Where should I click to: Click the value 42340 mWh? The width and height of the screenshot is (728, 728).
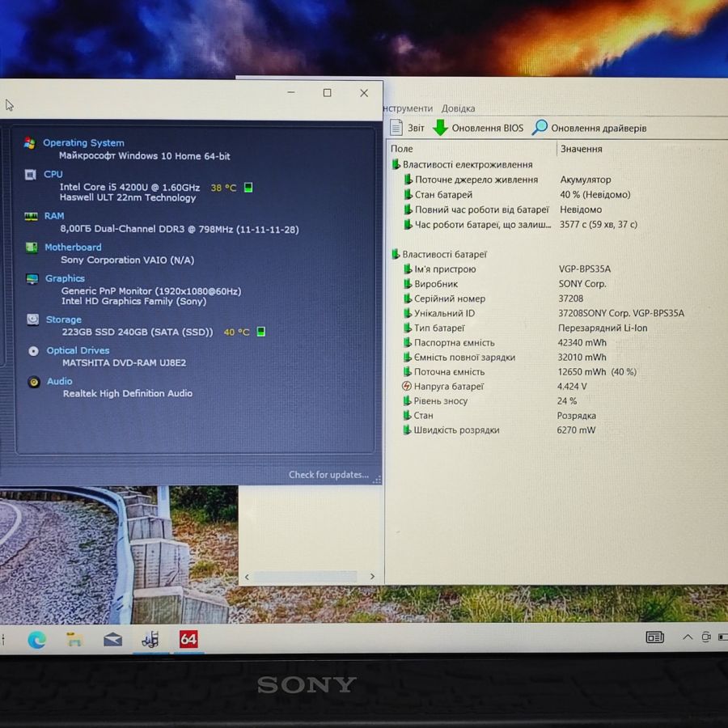coord(582,343)
